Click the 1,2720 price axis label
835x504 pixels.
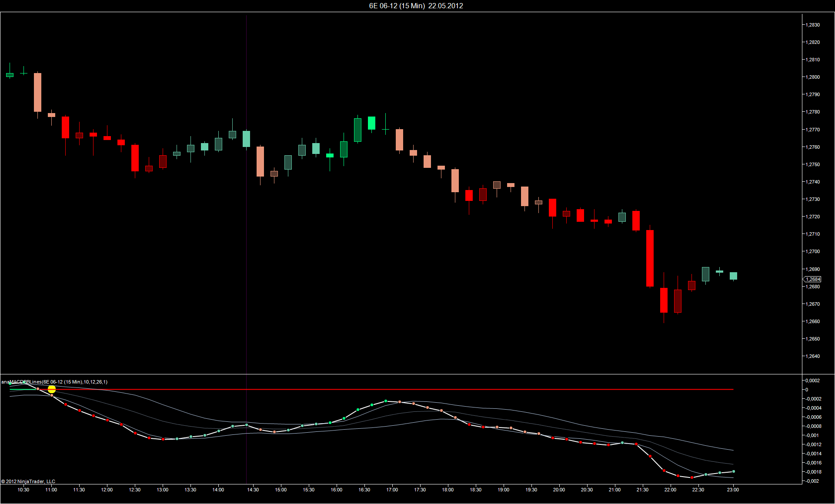point(812,217)
